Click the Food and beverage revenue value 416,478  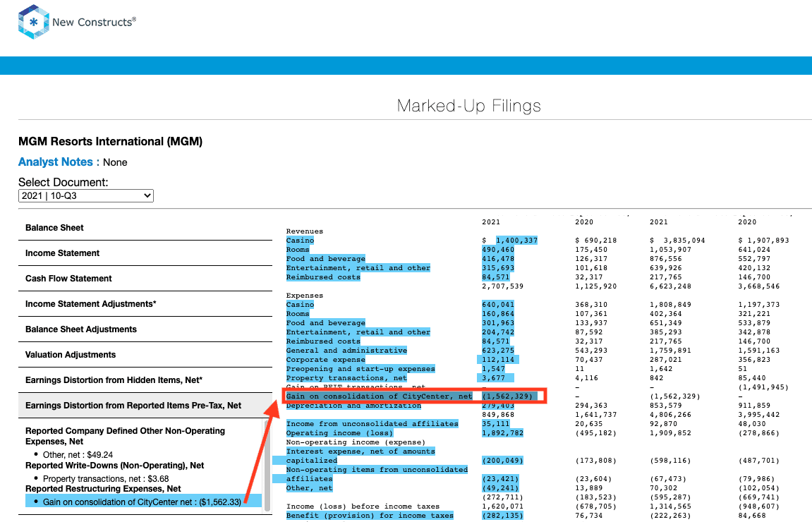[497, 259]
